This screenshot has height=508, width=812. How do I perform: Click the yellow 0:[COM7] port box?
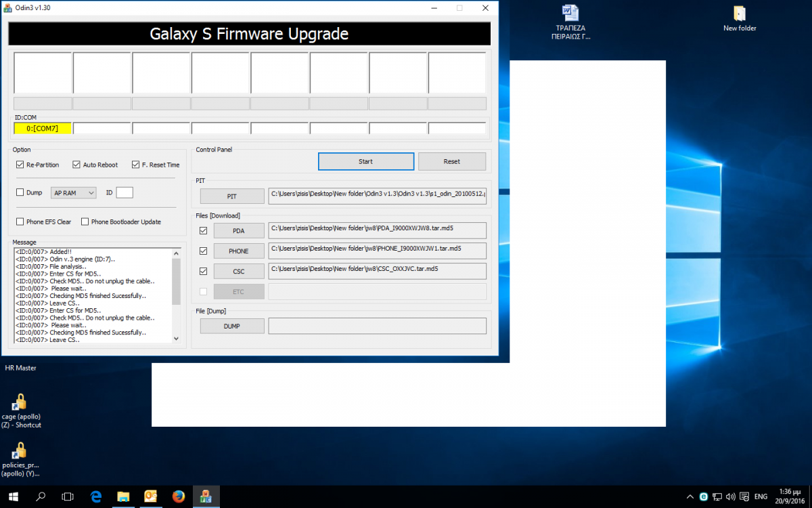43,128
